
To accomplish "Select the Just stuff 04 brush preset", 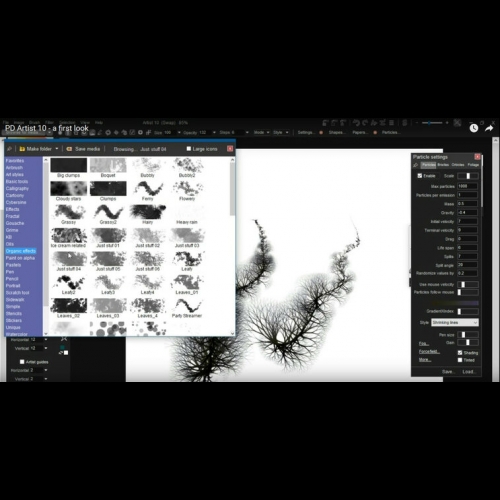I will (x=69, y=261).
